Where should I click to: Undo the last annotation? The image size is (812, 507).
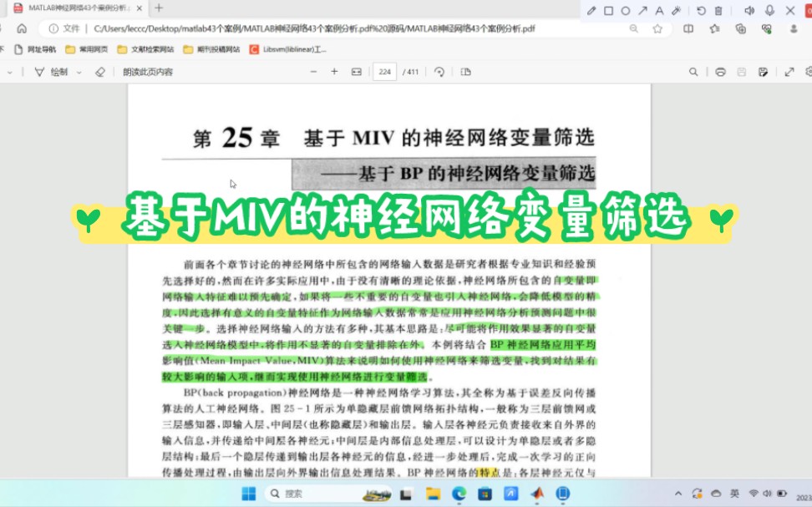click(701, 10)
